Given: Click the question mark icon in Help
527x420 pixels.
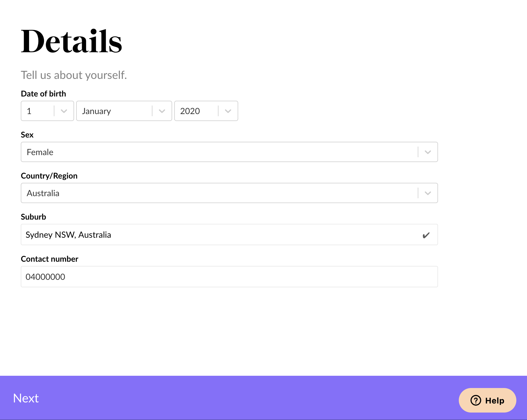Looking at the screenshot, I should coord(476,400).
